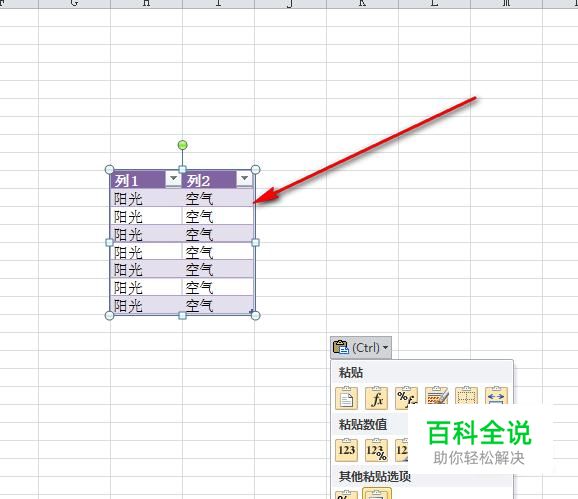
Task: Click the left-middle square sizing handle
Action: pos(109,242)
